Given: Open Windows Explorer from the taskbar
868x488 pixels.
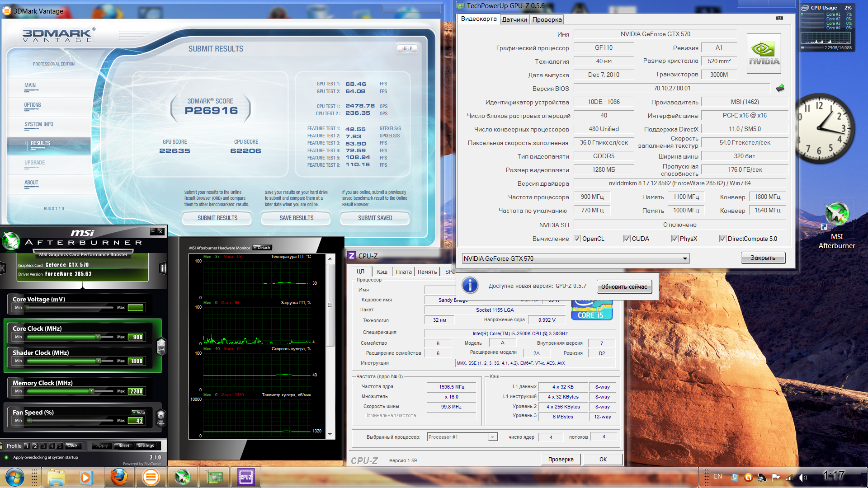Looking at the screenshot, I should [56, 477].
